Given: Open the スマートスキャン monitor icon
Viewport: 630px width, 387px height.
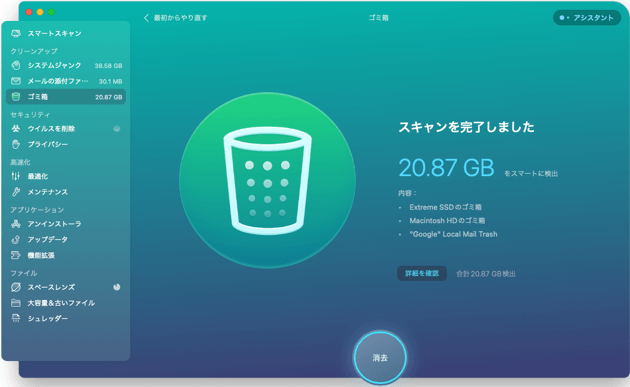Looking at the screenshot, I should pos(16,33).
